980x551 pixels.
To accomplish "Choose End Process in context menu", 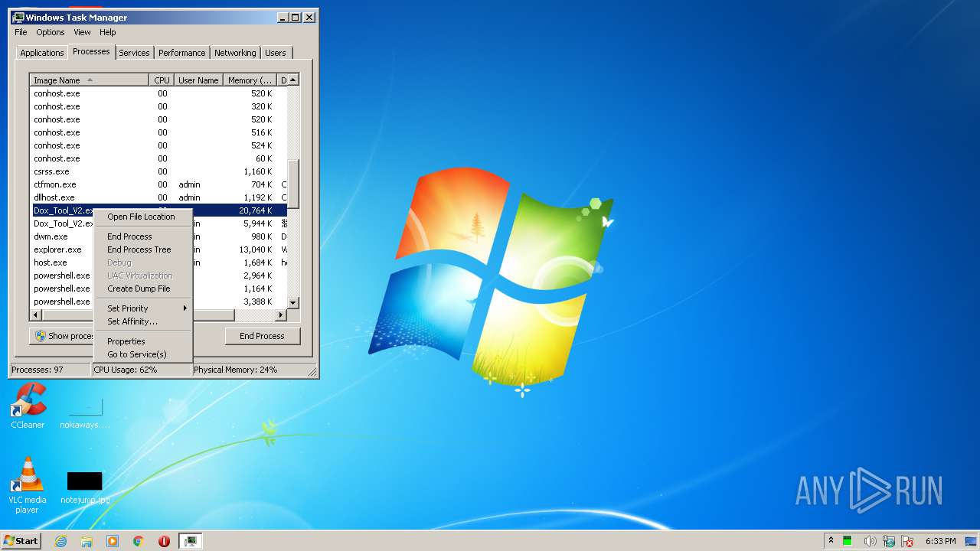I will point(142,236).
